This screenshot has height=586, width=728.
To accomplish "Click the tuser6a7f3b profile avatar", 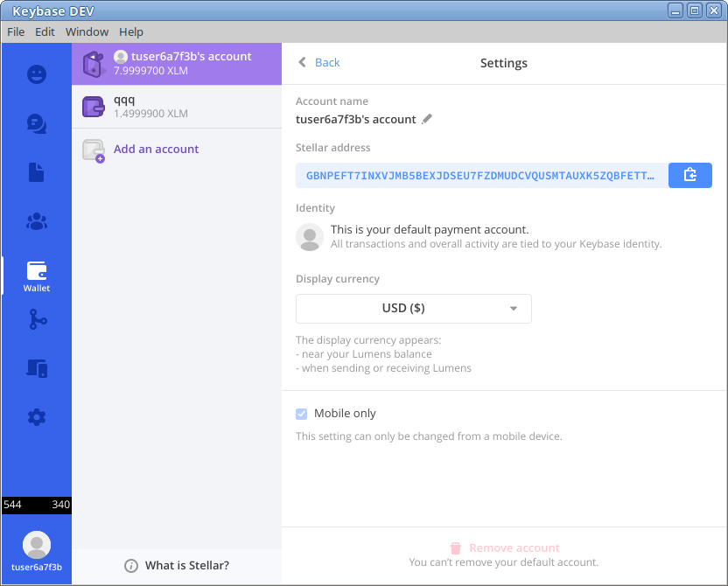I will pyautogui.click(x=37, y=545).
